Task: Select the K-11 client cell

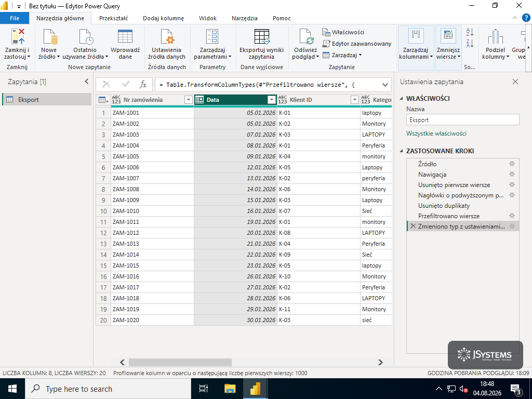Action: (318, 309)
